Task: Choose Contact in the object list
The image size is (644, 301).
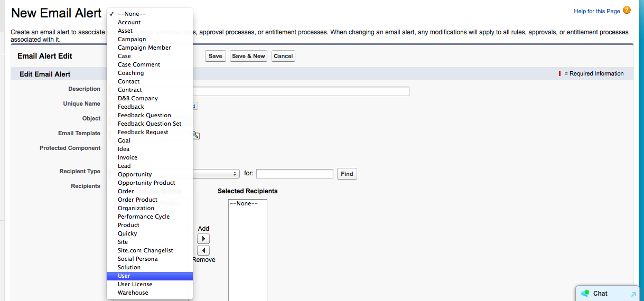Action: [150, 81]
